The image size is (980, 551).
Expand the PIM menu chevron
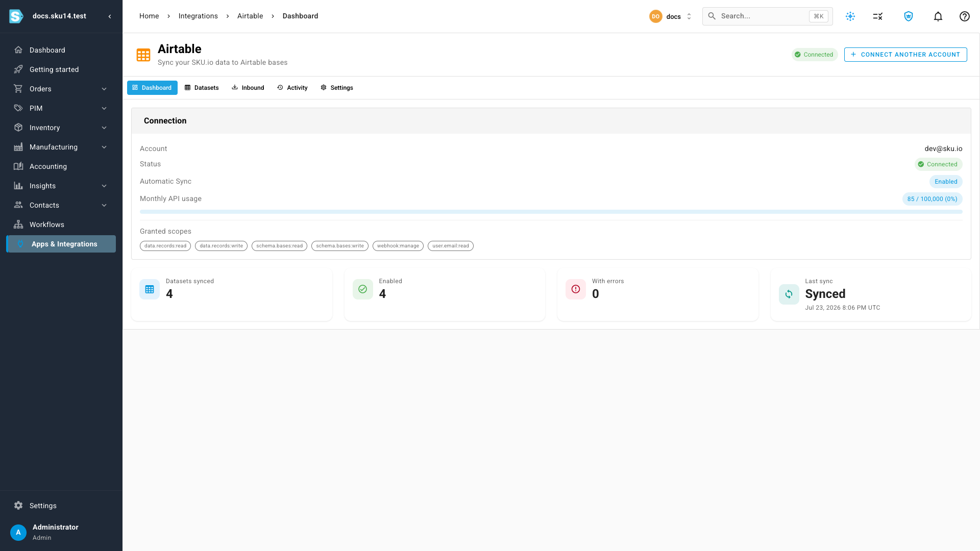tap(104, 108)
